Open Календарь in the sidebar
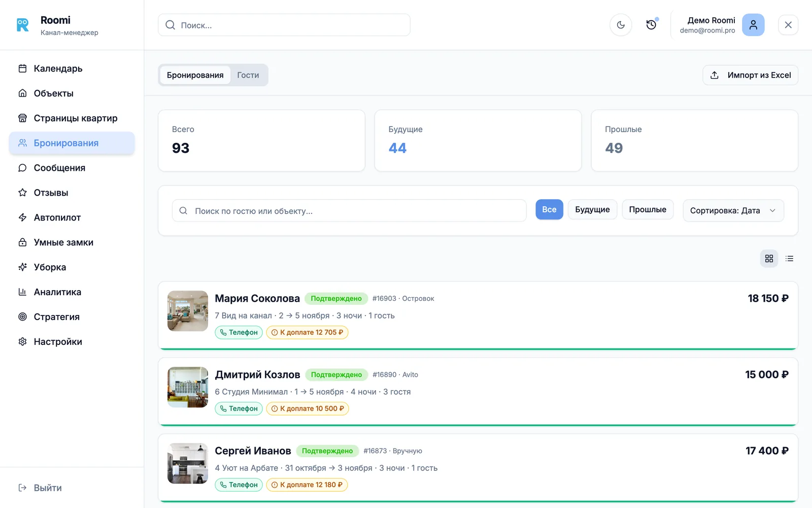Screen dimensions: 812x508 tap(72, 69)
